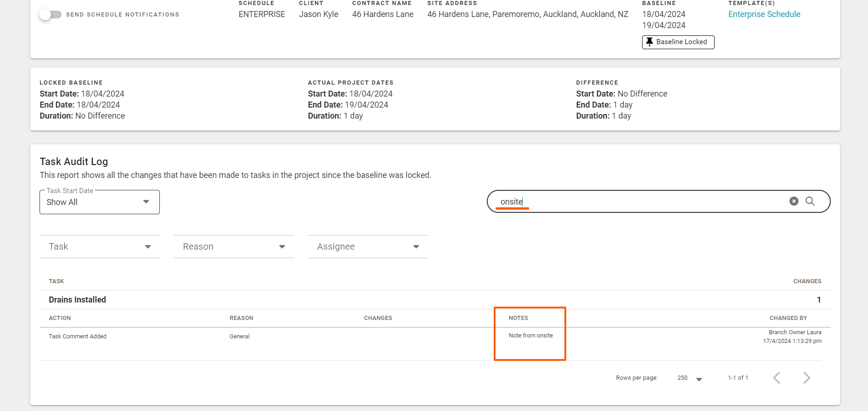Click the Reason column header
Screen dimensions: 868x411
click(x=241, y=318)
